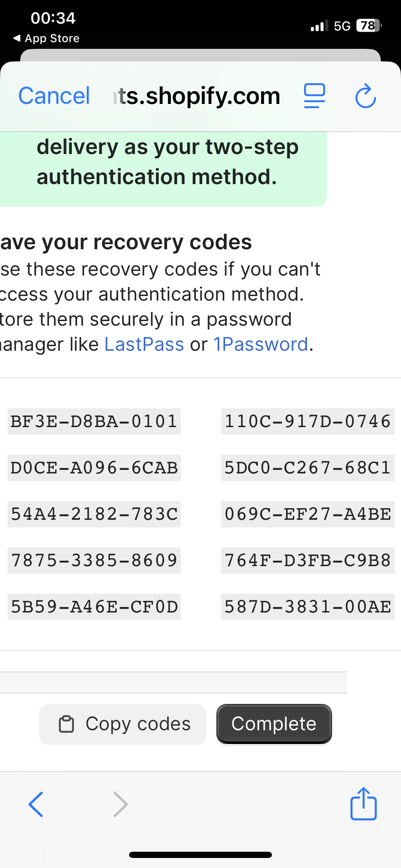Tap the browser forward arrow
Image resolution: width=401 pixels, height=868 pixels.
click(x=120, y=804)
